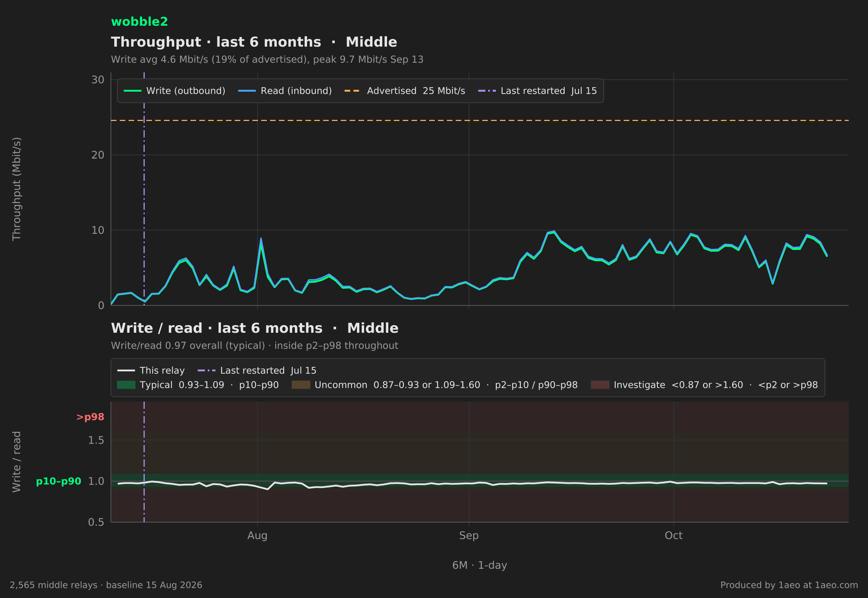
Task: Click the Write avg 4.6 Mbit/s subtitle
Action: click(x=267, y=59)
